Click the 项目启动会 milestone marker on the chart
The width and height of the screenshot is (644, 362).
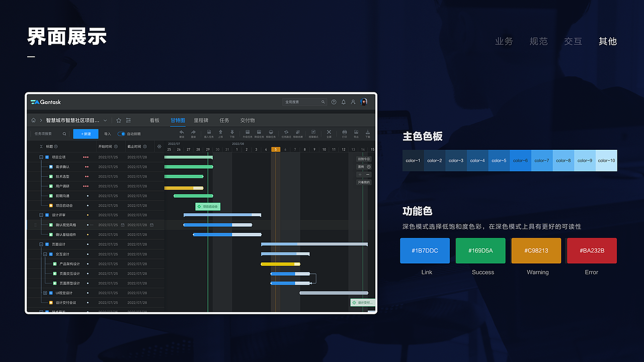click(208, 206)
